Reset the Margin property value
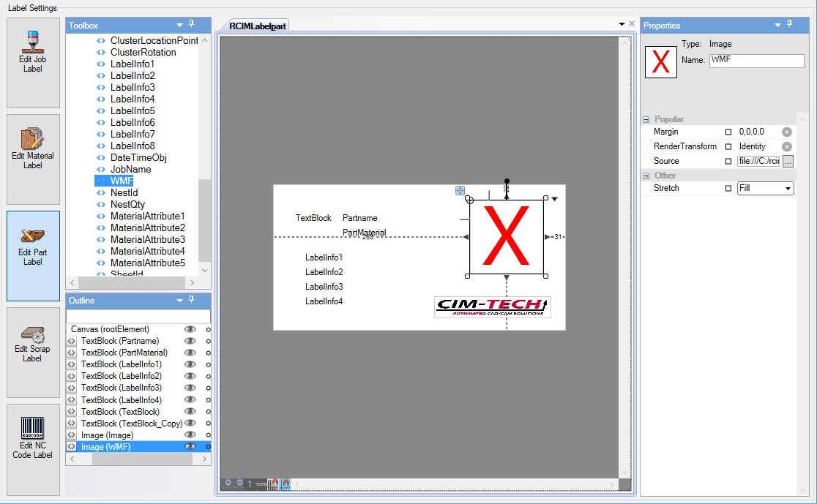This screenshot has height=504, width=817. (787, 132)
